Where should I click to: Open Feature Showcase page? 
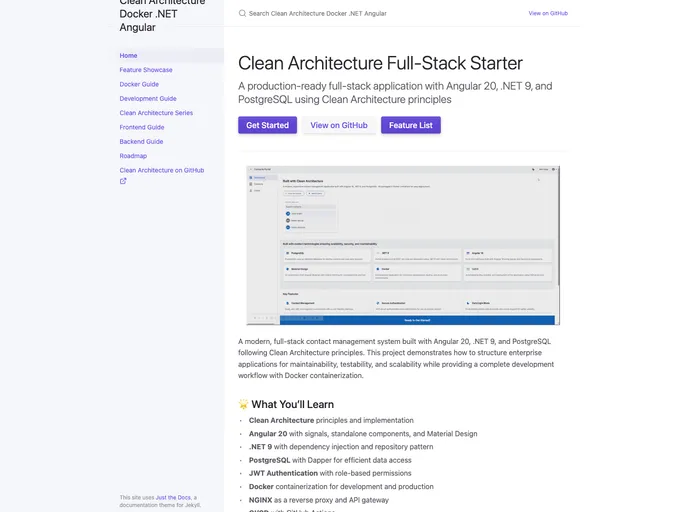coord(146,70)
